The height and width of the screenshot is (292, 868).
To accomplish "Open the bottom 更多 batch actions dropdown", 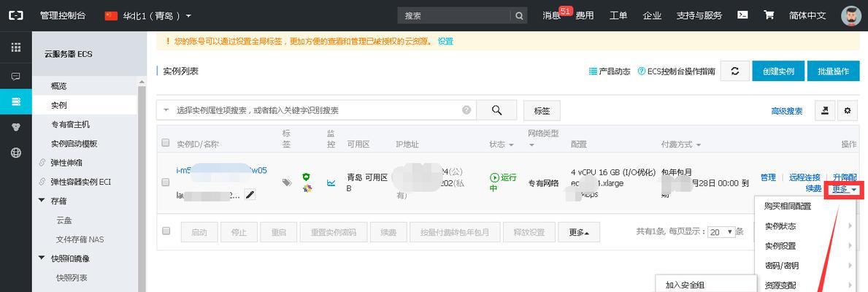I will pyautogui.click(x=579, y=232).
